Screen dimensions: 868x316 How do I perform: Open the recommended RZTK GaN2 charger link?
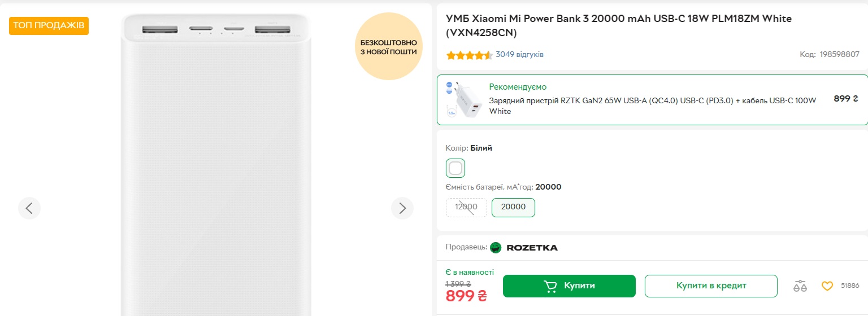653,106
